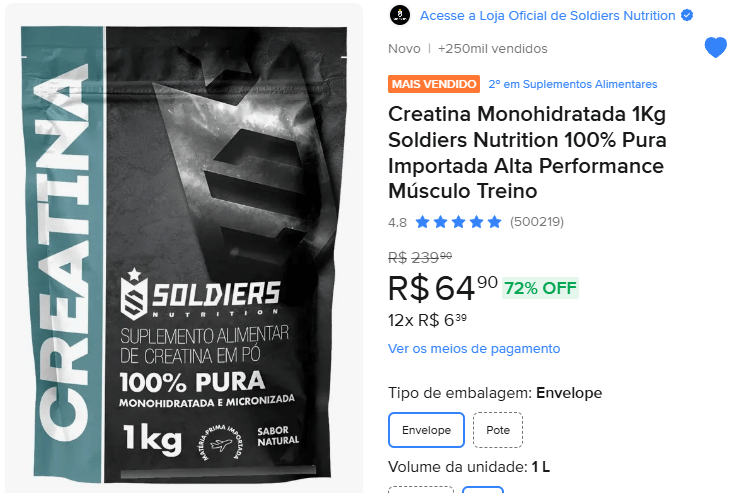Click the orange MAIS VENDIDO badge
Image resolution: width=732 pixels, height=493 pixels.
tap(434, 84)
